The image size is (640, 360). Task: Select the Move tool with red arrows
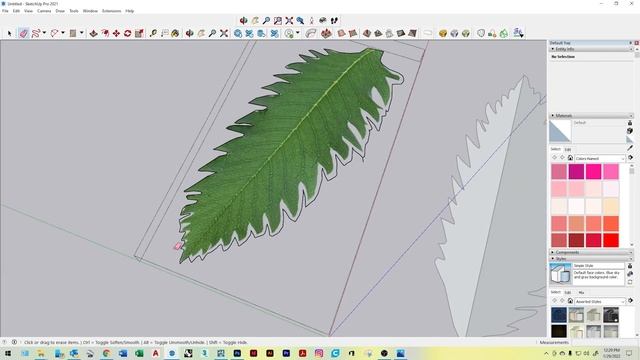116,33
